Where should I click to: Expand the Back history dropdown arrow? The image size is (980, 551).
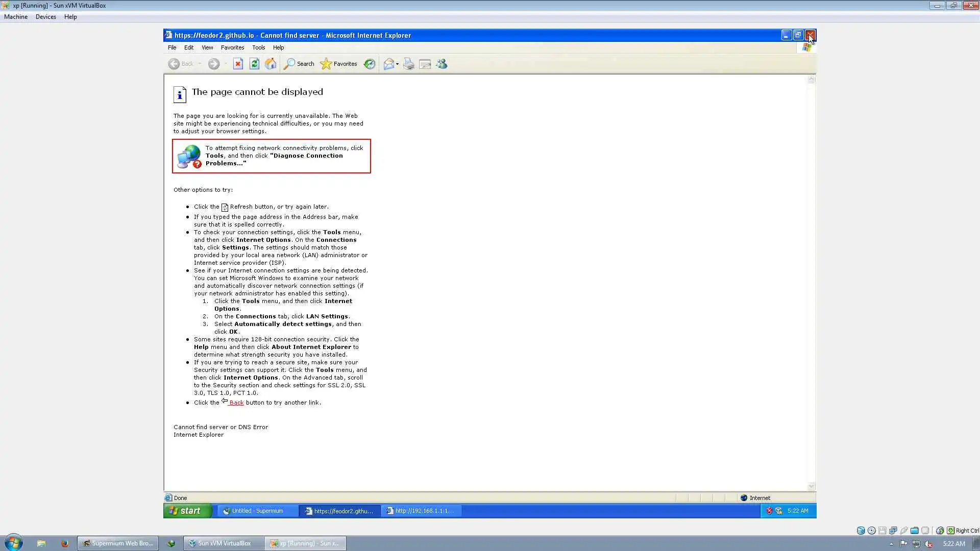tap(200, 64)
